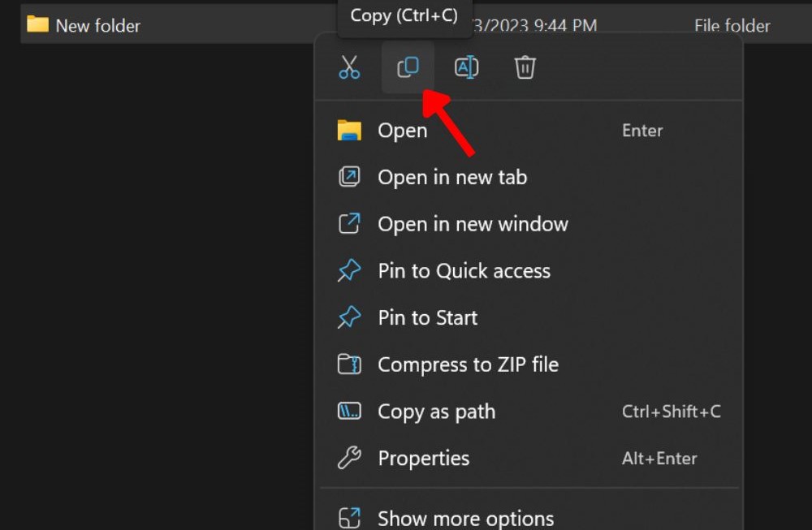Image resolution: width=812 pixels, height=530 pixels.
Task: Click the Delete trash icon
Action: point(525,67)
